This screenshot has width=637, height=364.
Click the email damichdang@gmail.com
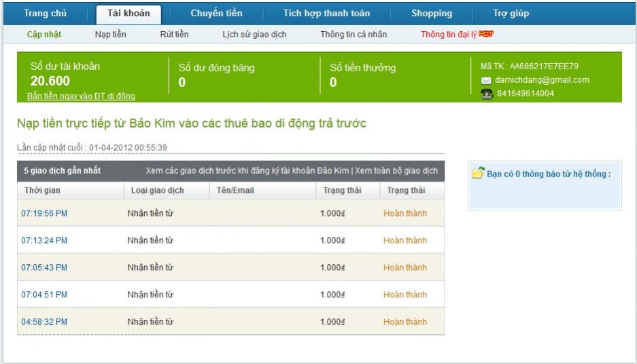coord(542,80)
